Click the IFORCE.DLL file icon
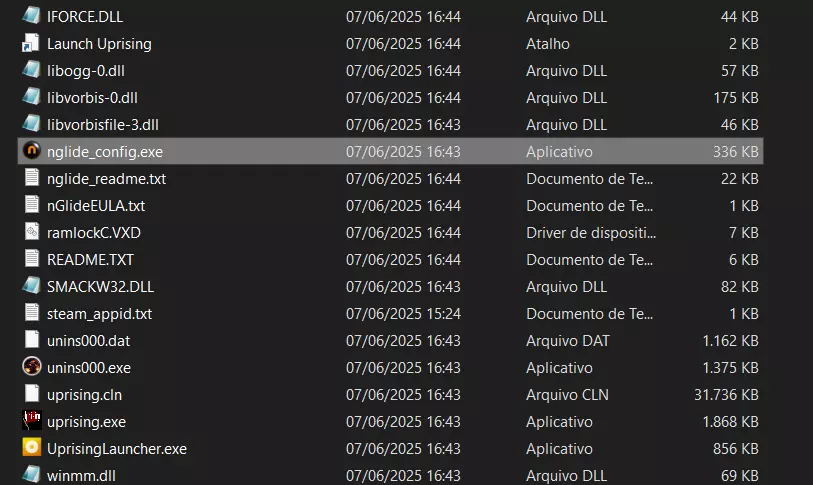This screenshot has width=813, height=485. (x=32, y=16)
